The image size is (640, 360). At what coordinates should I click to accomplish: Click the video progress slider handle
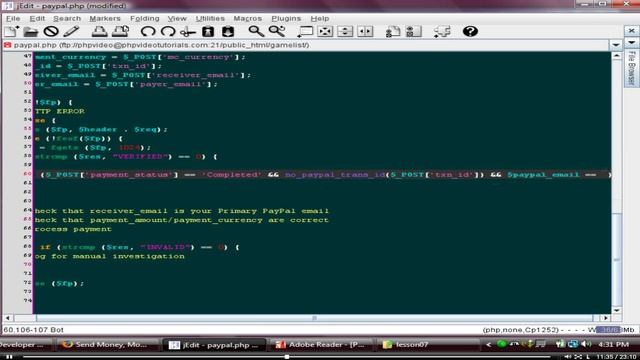click(x=287, y=357)
